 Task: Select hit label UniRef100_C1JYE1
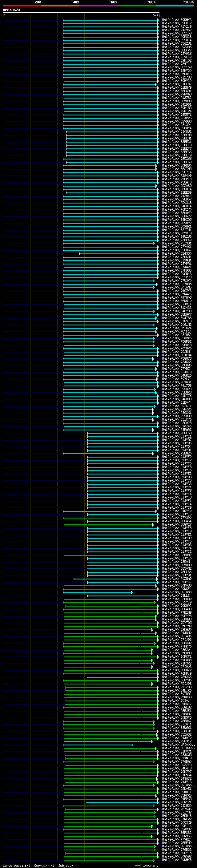pos(176,436)
